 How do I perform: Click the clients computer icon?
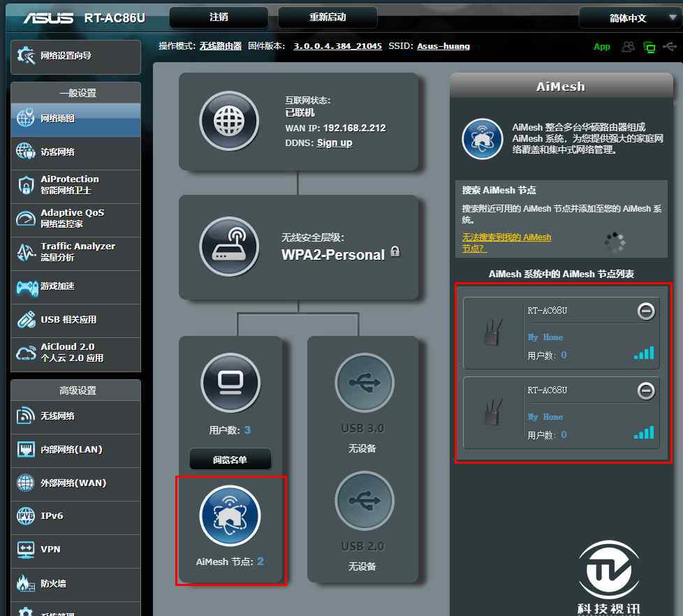click(230, 383)
